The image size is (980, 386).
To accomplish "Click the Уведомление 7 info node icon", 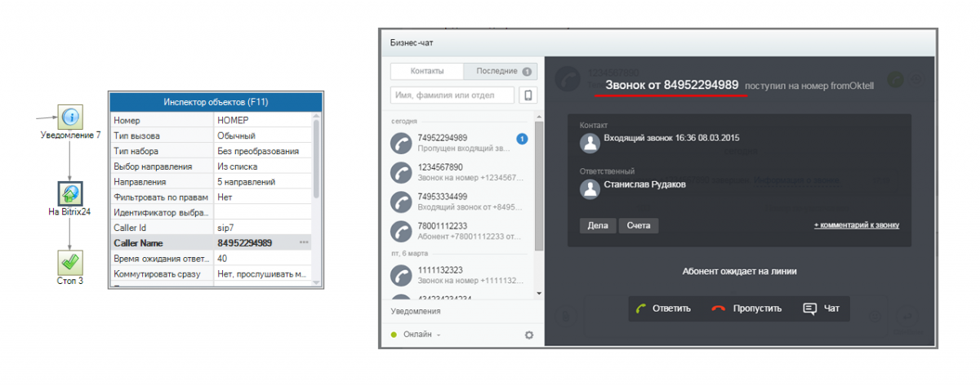I will (x=70, y=117).
